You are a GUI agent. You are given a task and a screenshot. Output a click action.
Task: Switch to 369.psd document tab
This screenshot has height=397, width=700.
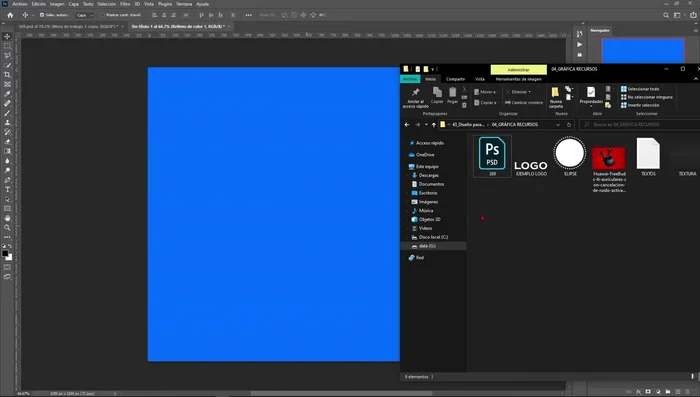click(x=68, y=27)
